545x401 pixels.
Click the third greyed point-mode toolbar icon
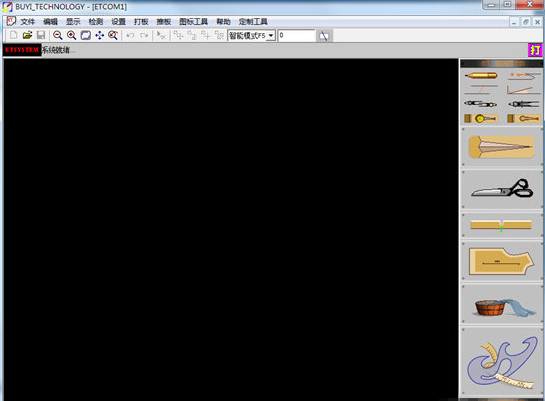click(206, 35)
